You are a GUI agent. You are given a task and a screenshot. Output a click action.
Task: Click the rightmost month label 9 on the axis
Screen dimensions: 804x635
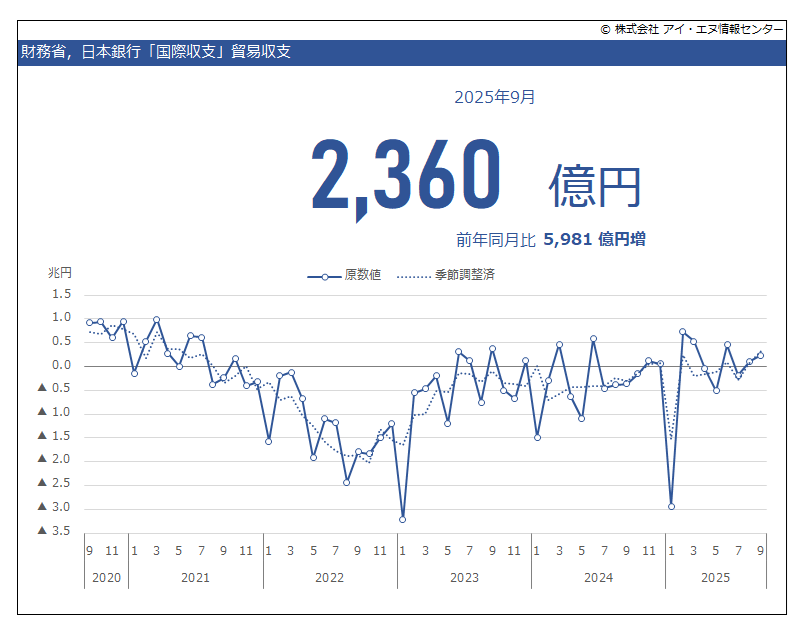(x=760, y=550)
